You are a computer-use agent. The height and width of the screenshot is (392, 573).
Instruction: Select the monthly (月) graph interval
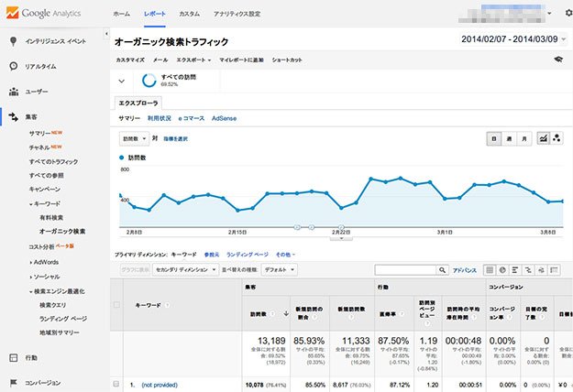pos(524,138)
